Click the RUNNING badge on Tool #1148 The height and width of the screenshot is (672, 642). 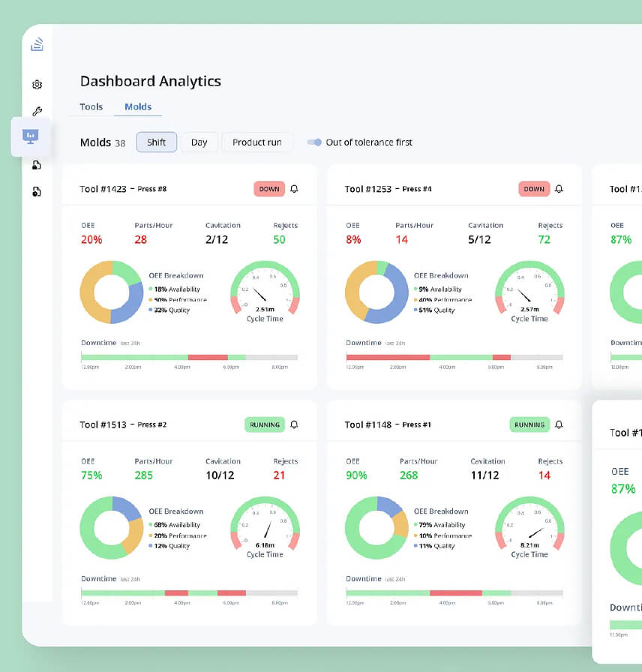coord(529,424)
